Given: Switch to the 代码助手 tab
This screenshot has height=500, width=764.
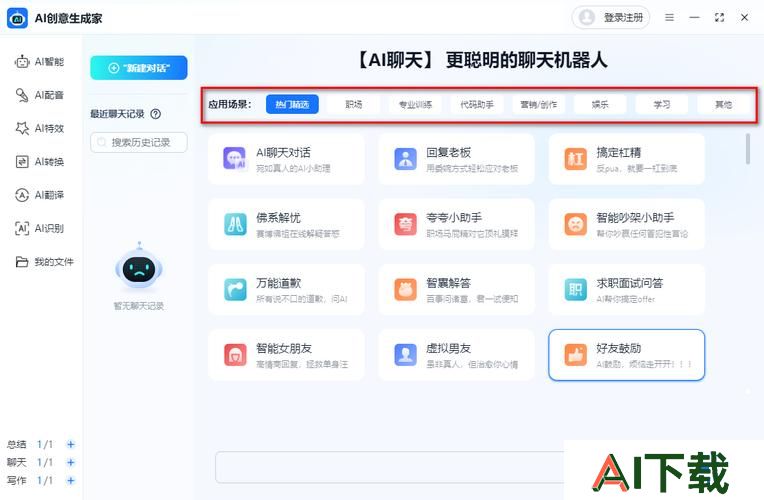Looking at the screenshot, I should 477,104.
